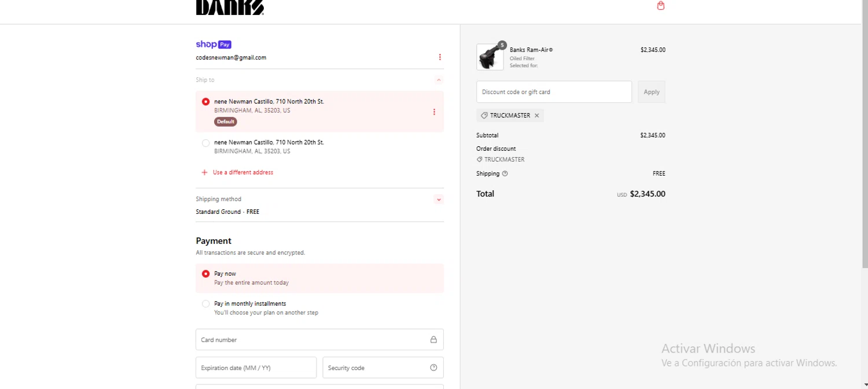Screen dimensions: 868x389
Task: Open account options menu beside codesnewman@gmail.com
Action: [x=440, y=57]
